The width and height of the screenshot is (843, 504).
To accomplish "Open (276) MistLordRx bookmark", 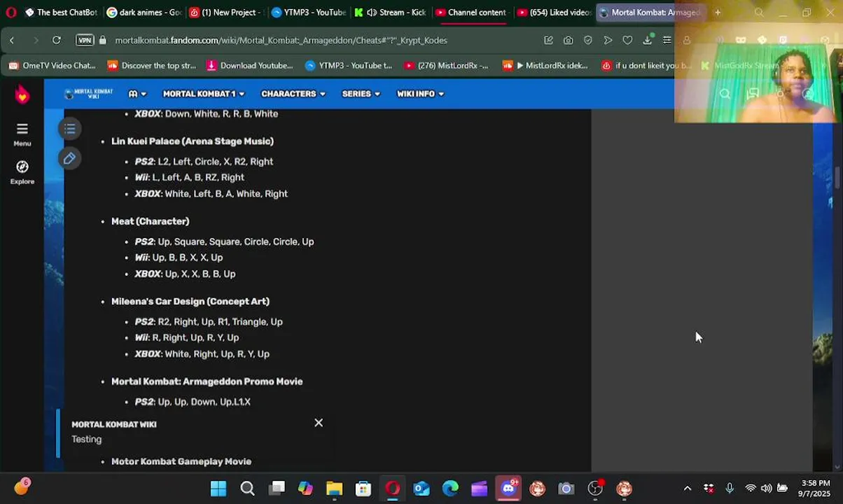I will tap(447, 66).
